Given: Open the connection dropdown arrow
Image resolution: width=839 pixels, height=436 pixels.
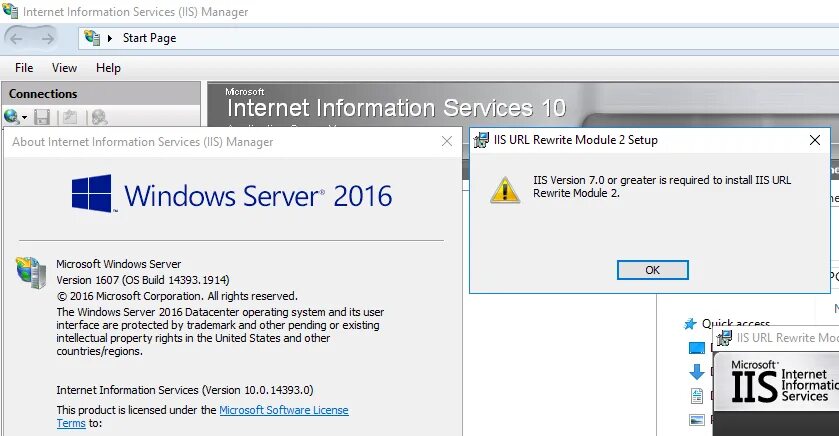Looking at the screenshot, I should (x=24, y=118).
